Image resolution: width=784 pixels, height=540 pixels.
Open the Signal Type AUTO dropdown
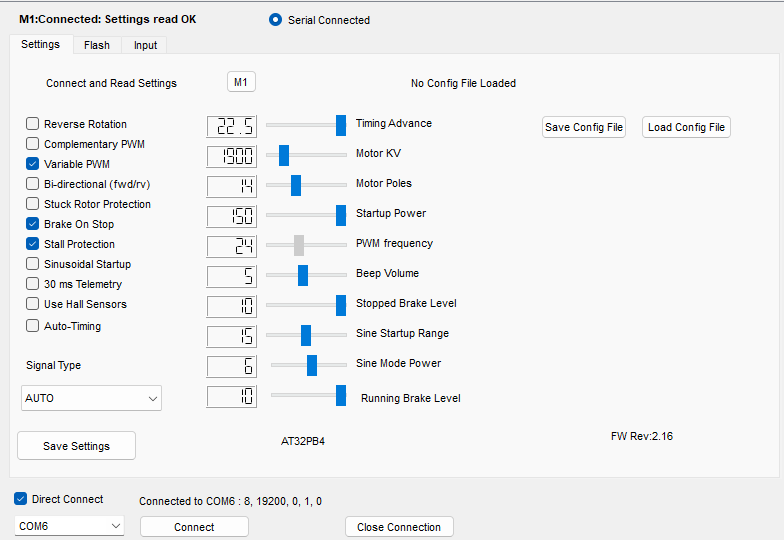pyautogui.click(x=91, y=398)
